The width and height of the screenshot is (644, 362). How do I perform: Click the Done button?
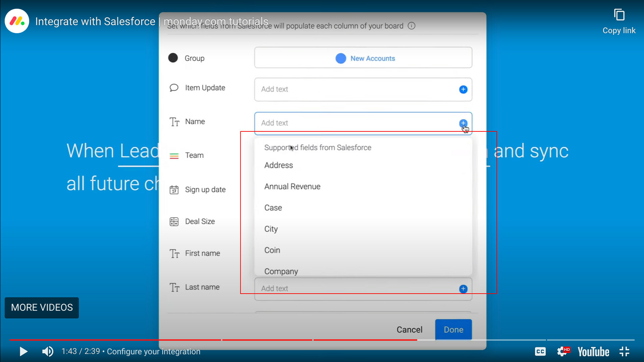click(x=453, y=330)
